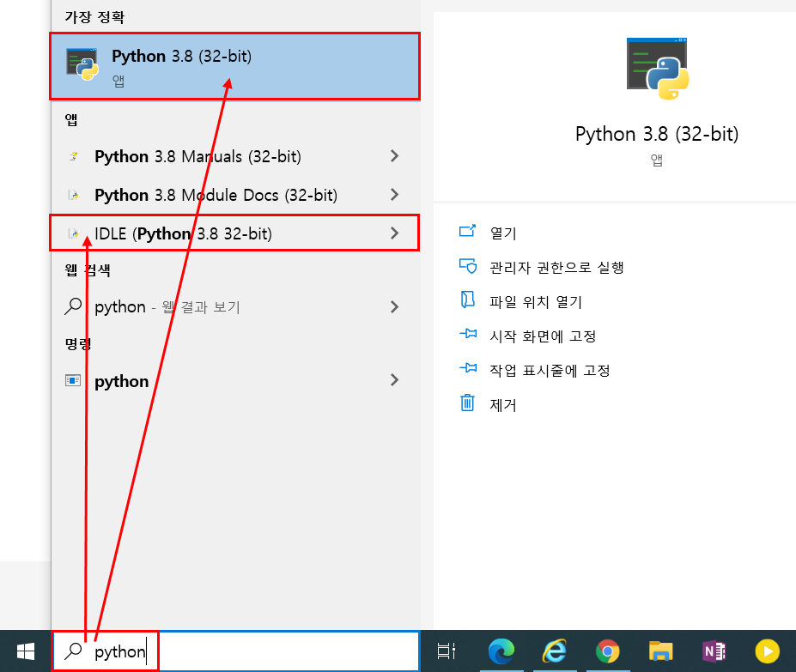Image resolution: width=796 pixels, height=672 pixels.
Task: Click the search magnifier in taskbar box
Action: (x=73, y=651)
